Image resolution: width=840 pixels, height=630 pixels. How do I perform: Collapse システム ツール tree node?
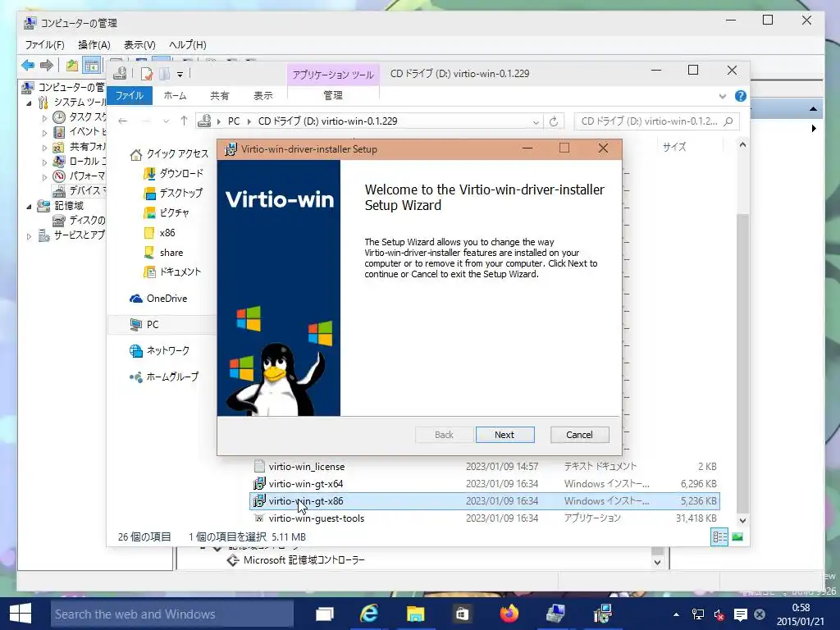(29, 103)
